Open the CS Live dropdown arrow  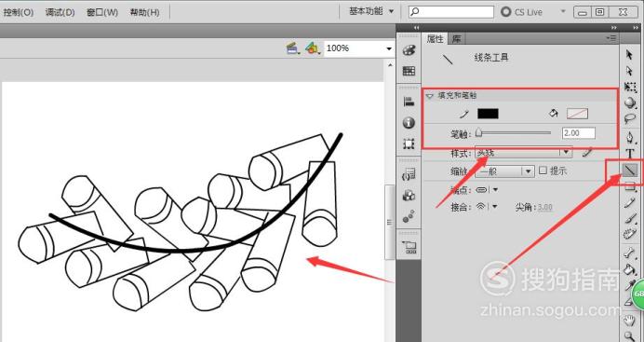pos(563,11)
